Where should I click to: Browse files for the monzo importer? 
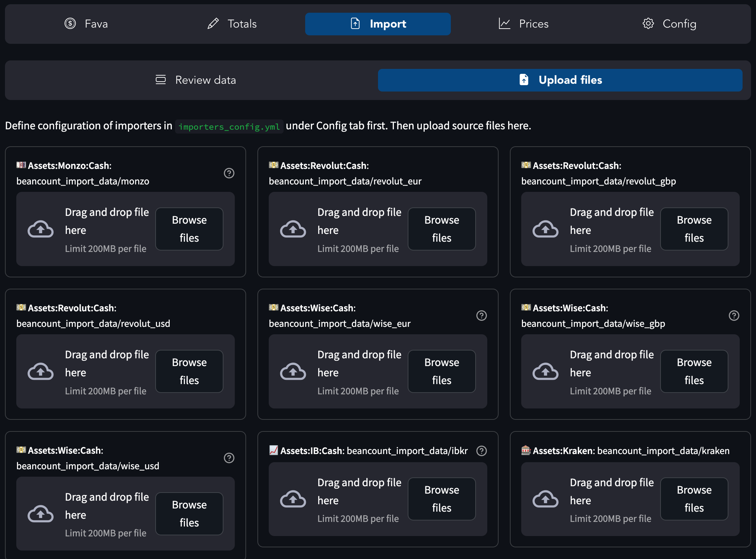189,229
